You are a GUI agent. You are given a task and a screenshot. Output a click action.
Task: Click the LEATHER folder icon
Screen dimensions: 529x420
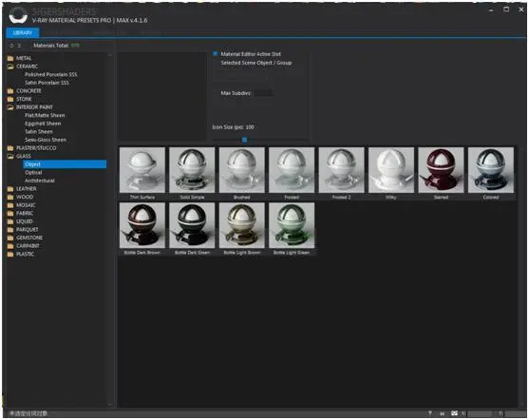[10, 189]
